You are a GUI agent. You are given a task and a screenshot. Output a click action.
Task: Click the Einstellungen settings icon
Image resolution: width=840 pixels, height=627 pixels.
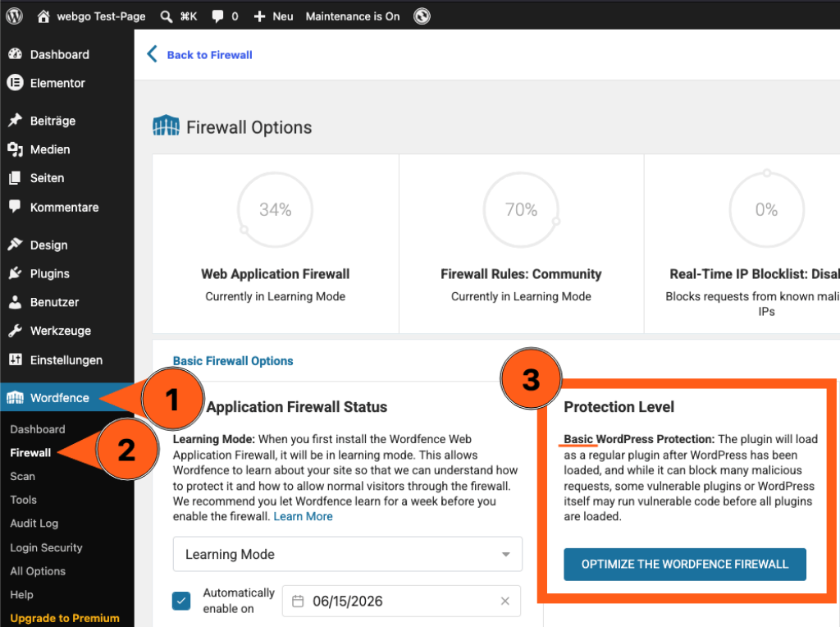15,359
